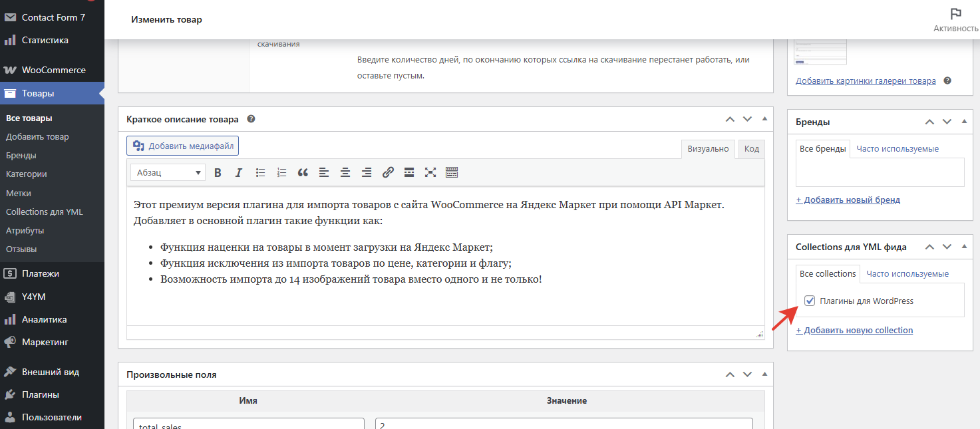Collapse the Краткое описание товара panel
The width and height of the screenshot is (980, 429).
[x=764, y=119]
